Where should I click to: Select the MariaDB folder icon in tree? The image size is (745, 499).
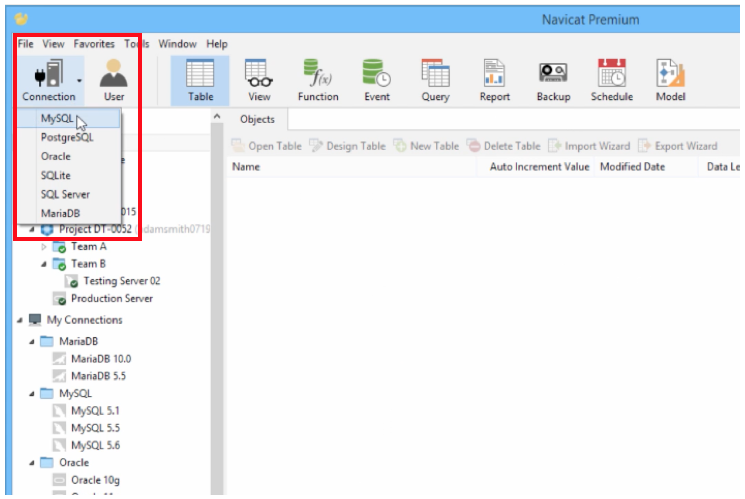(47, 341)
